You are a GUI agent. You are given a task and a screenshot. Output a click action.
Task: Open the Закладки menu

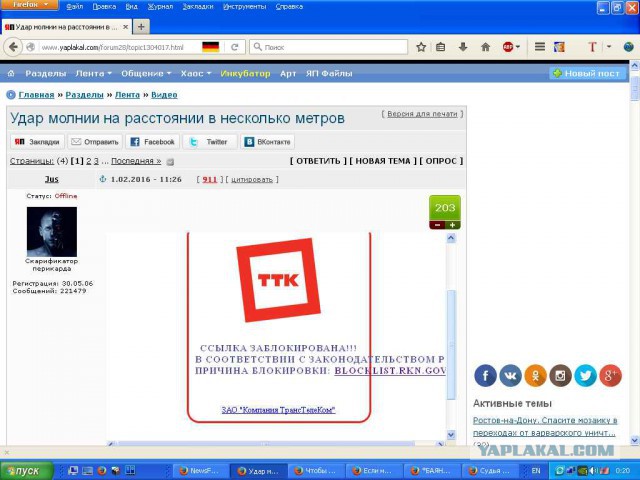tap(198, 7)
